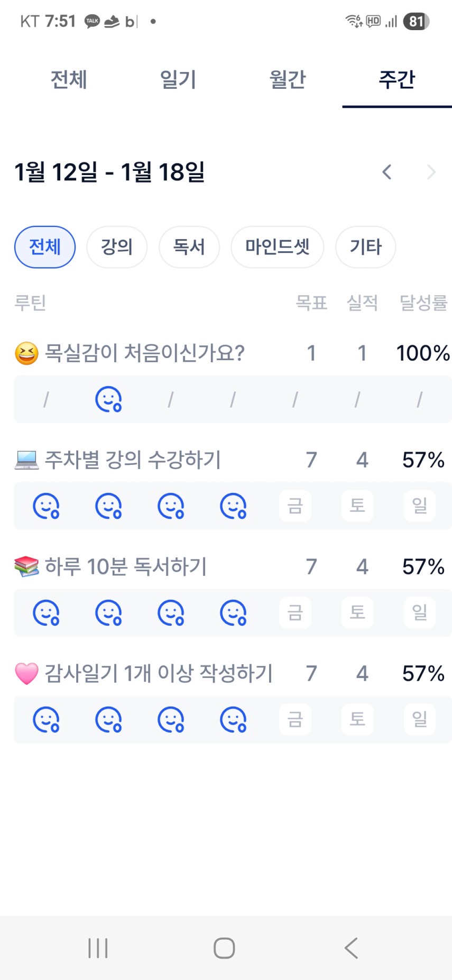The width and height of the screenshot is (452, 980).
Task: Tap the laughing emoji beside 목실감이 처음이신가요?
Action: (26, 353)
